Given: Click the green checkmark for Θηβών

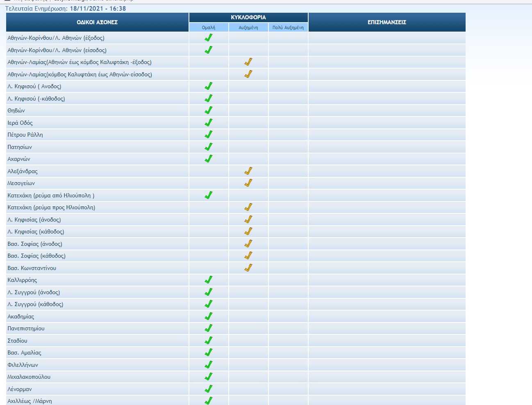Looking at the screenshot, I should 209,110.
